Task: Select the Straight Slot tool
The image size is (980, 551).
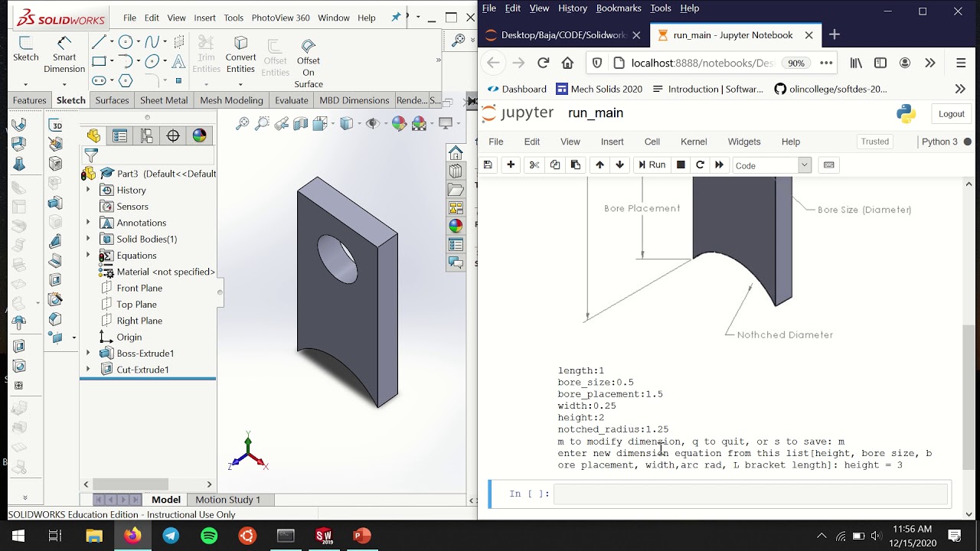Action: pos(100,80)
